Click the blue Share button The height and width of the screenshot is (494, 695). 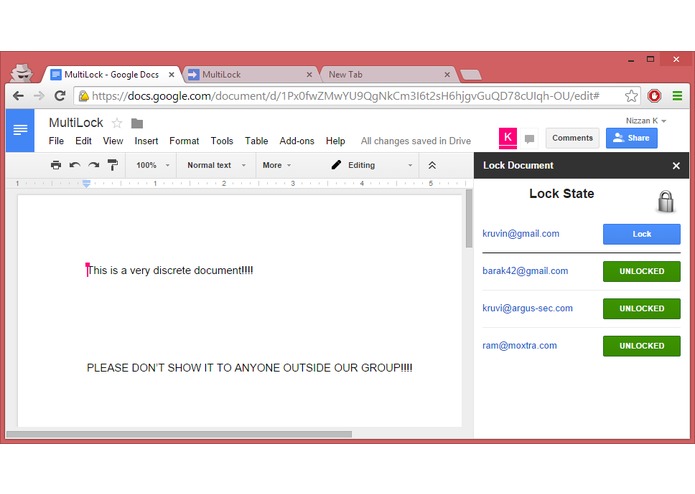632,138
